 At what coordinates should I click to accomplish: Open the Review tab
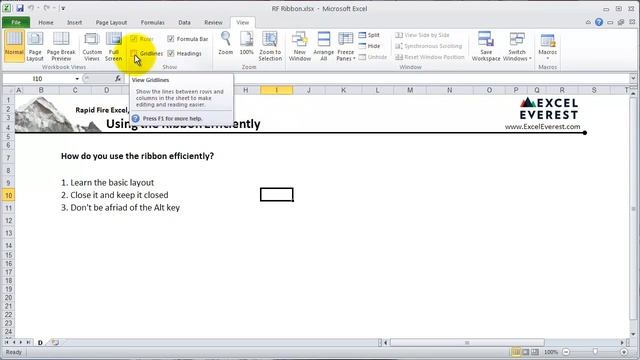tap(213, 22)
